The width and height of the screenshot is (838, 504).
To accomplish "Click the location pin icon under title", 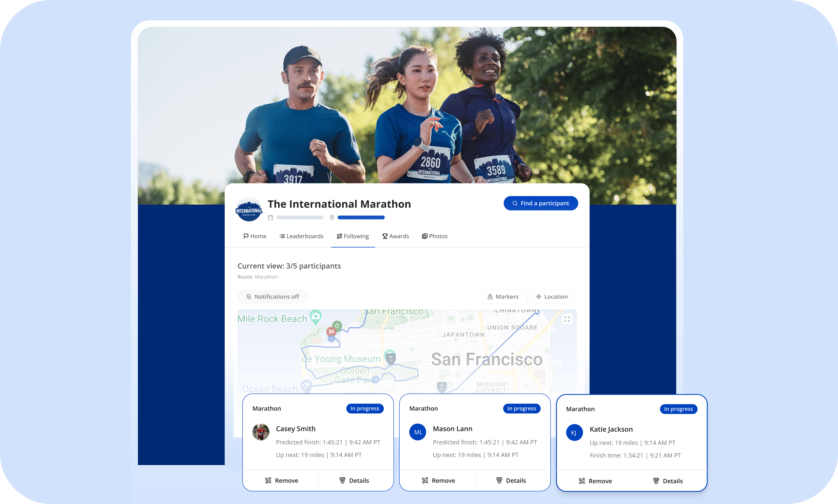I will (332, 217).
